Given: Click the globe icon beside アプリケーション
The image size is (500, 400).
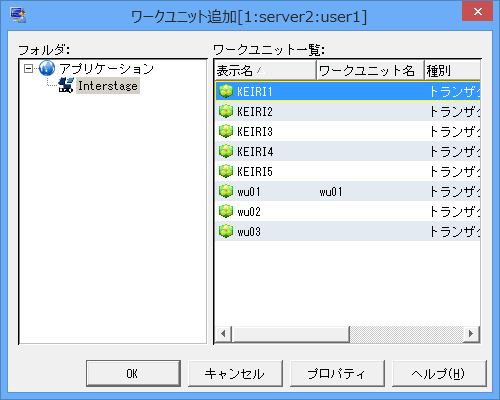Looking at the screenshot, I should tap(47, 69).
